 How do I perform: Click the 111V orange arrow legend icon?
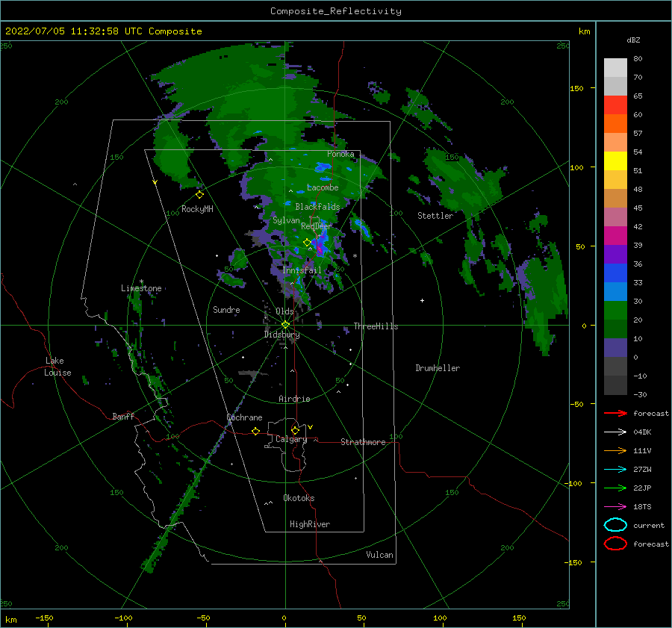point(615,450)
